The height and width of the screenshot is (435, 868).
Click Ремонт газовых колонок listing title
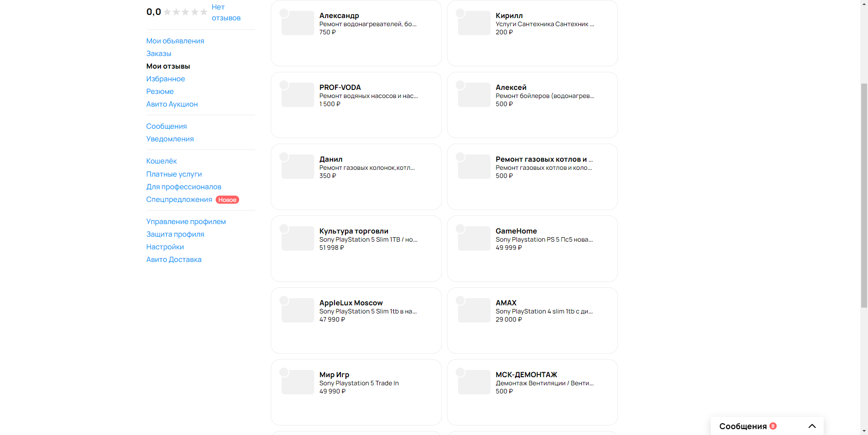click(x=367, y=168)
